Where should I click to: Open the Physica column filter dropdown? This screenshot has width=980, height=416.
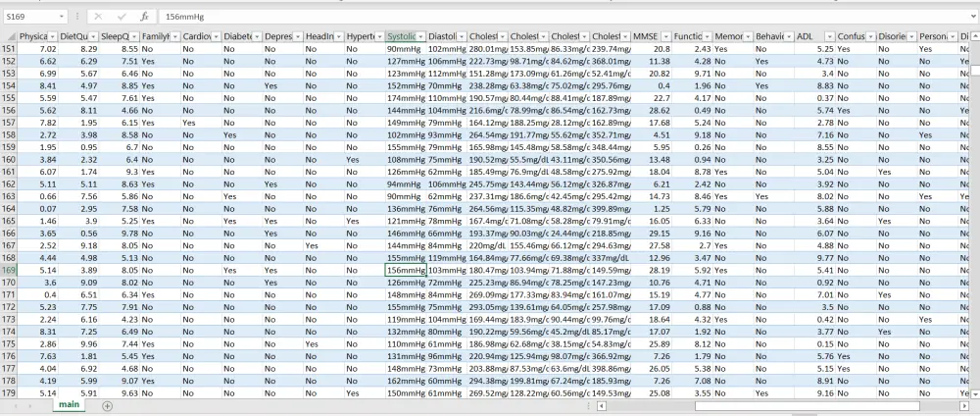point(53,36)
